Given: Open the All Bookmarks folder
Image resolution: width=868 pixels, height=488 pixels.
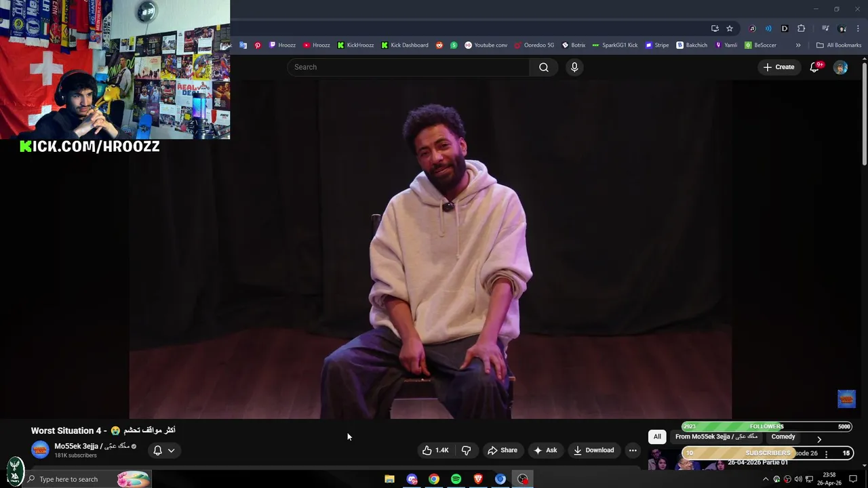Looking at the screenshot, I should pyautogui.click(x=839, y=45).
